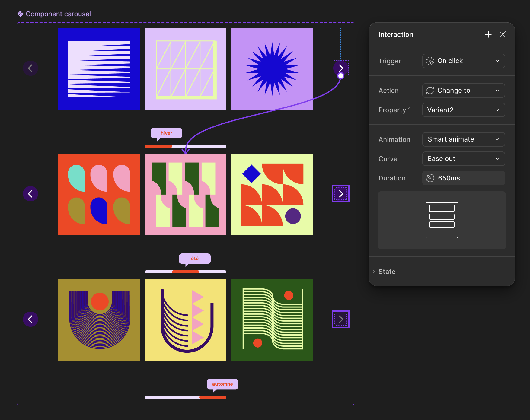This screenshot has height=420, width=530.
Task: Open the Animation Smart animate dropdown
Action: [x=463, y=139]
